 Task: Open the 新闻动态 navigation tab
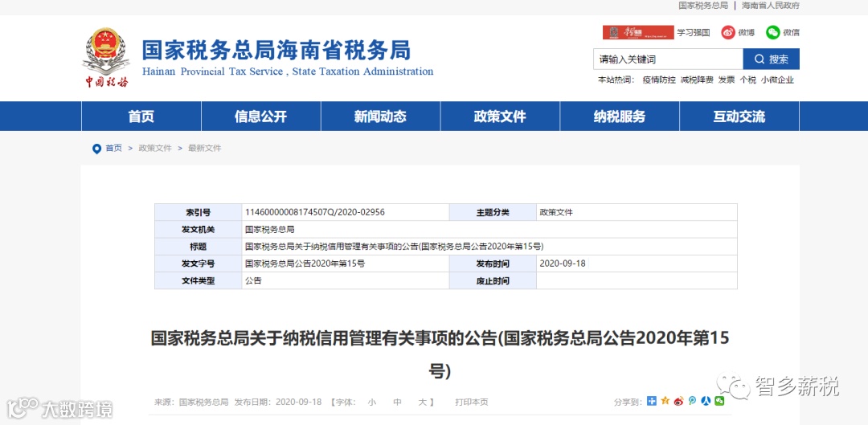(x=380, y=116)
